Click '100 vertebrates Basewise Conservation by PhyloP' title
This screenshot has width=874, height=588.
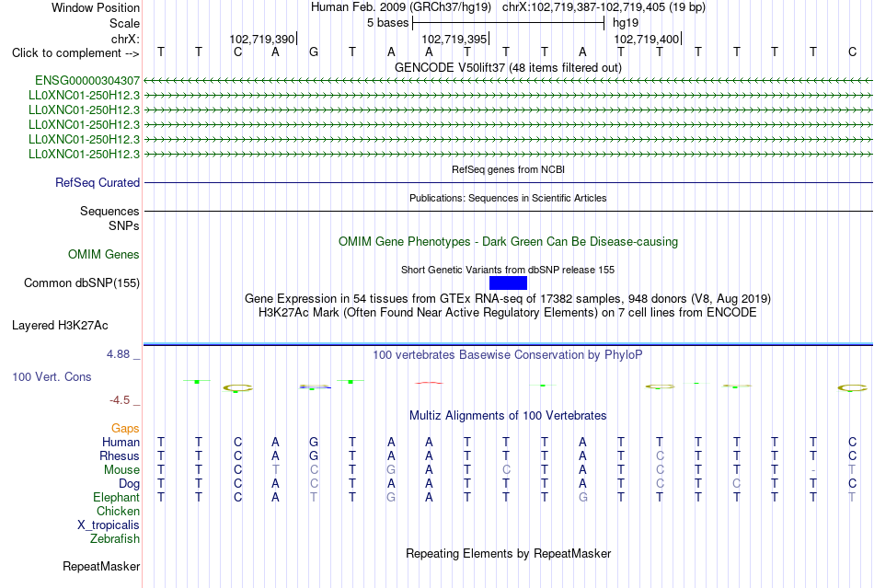(x=508, y=355)
